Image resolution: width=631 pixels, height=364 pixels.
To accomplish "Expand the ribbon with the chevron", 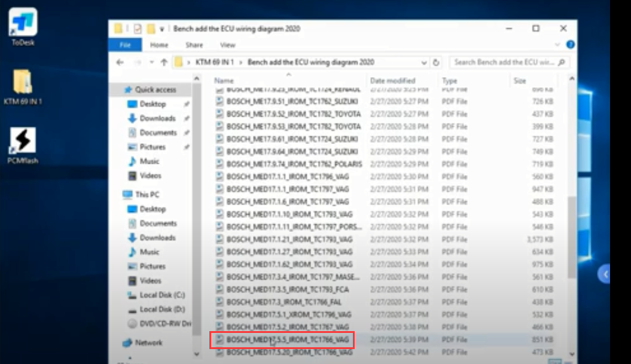I will point(557,45).
